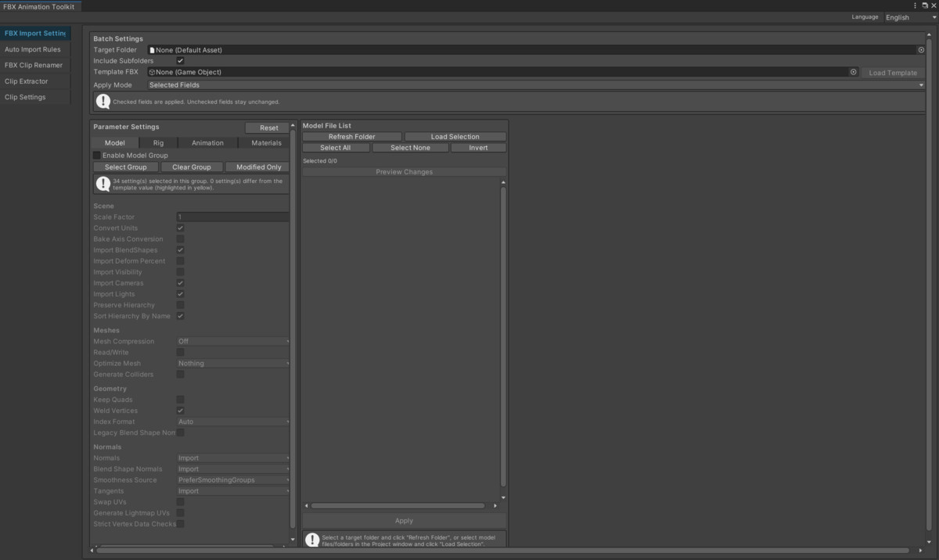Select the FBX Animation Toolkit window tab

pyautogui.click(x=38, y=5)
